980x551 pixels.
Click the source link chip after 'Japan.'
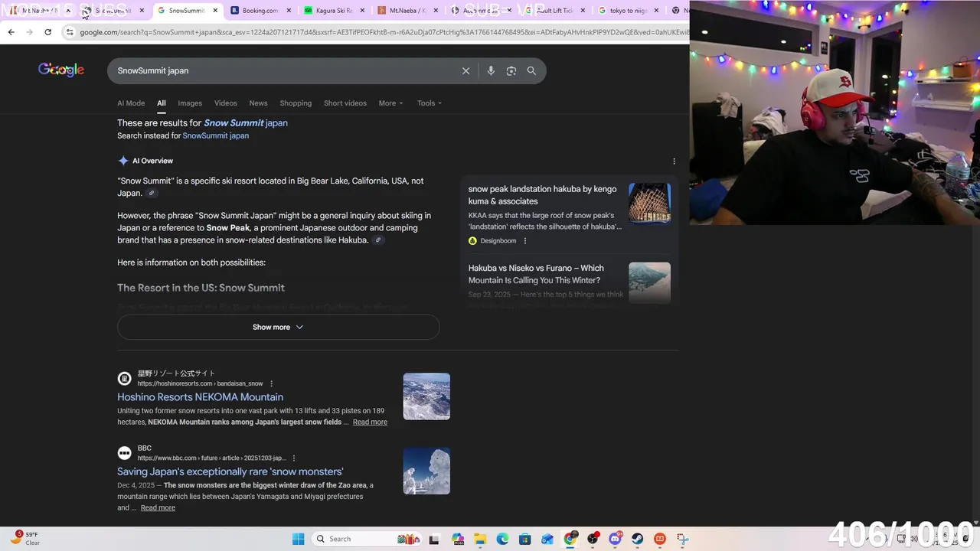[x=152, y=194]
